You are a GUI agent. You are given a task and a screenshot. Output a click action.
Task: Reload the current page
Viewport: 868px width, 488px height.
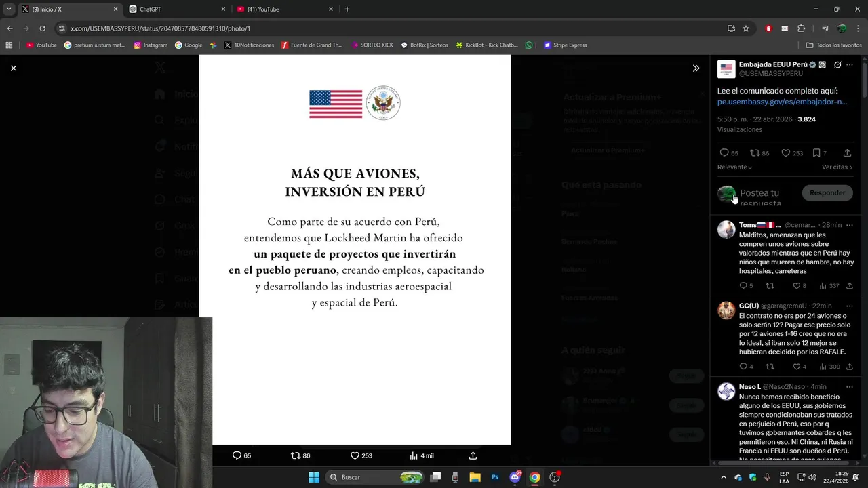[42, 28]
